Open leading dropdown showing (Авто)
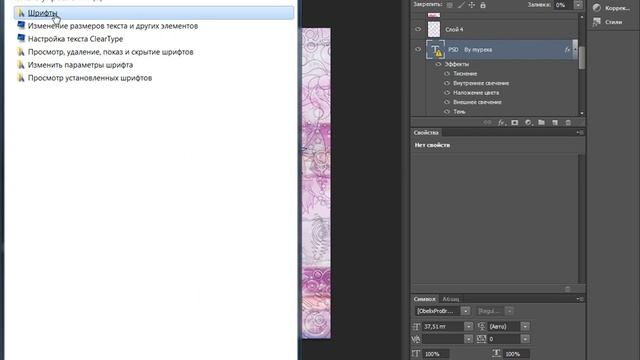Image resolution: width=640 pixels, height=360 pixels. [x=525, y=327]
